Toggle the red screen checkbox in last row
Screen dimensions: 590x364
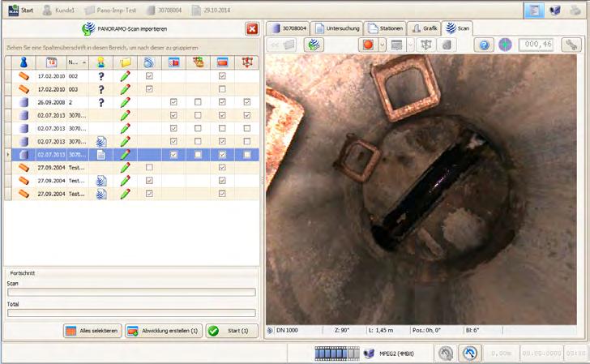point(222,194)
